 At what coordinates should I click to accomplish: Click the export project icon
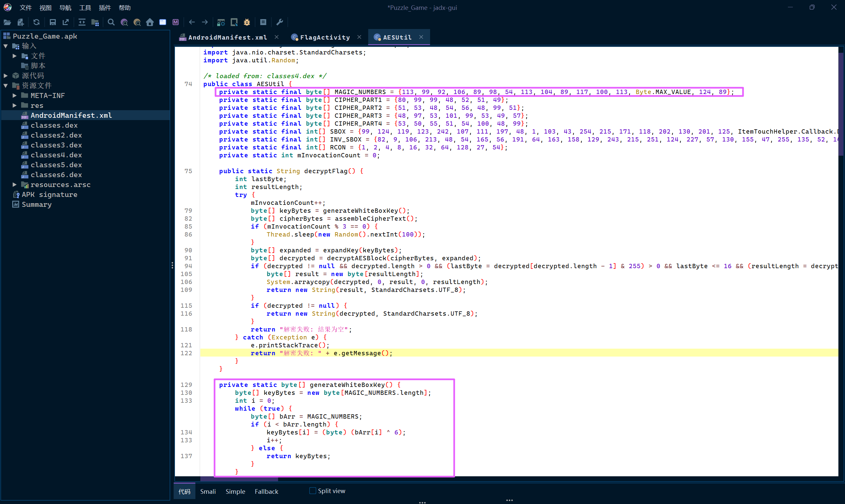66,22
